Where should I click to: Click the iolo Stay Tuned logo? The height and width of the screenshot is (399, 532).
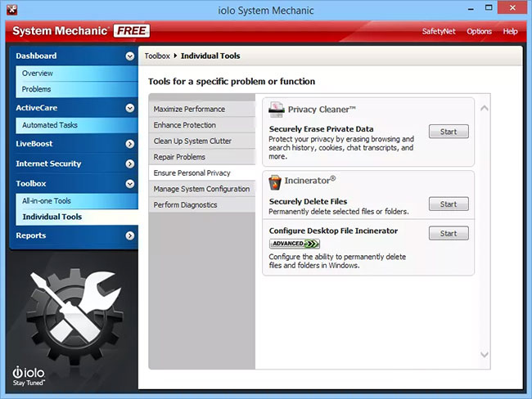pos(29,376)
